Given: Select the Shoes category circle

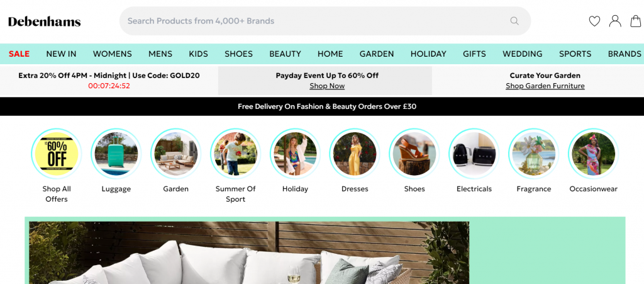Looking at the screenshot, I should (x=414, y=154).
